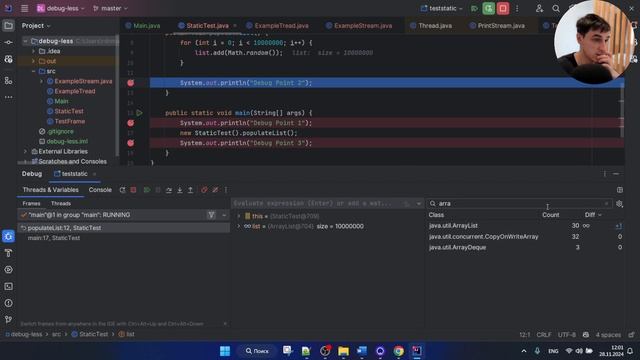The width and height of the screenshot is (640, 360).
Task: Click the +1 diff link for java.util.ArrayList
Action: pos(619,226)
